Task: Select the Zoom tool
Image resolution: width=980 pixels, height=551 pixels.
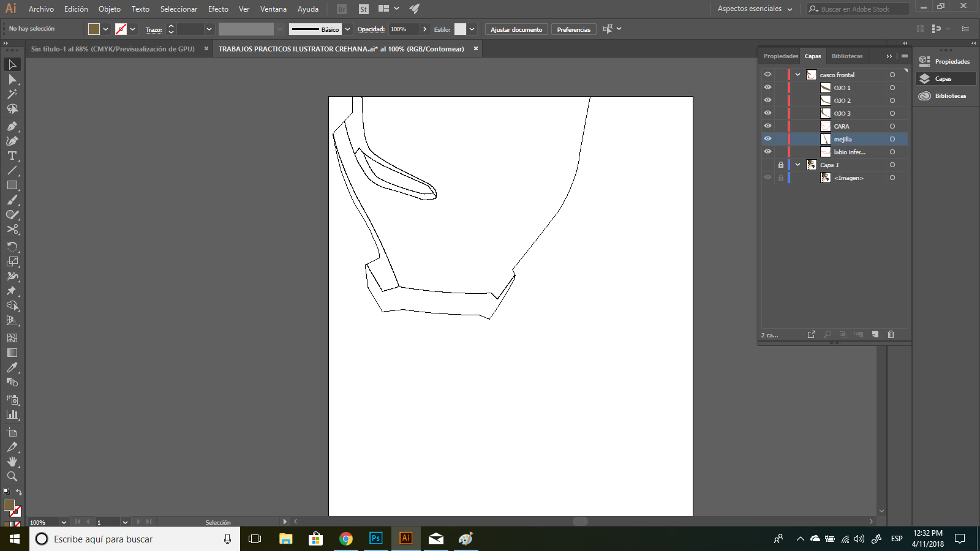Action: pos(12,476)
